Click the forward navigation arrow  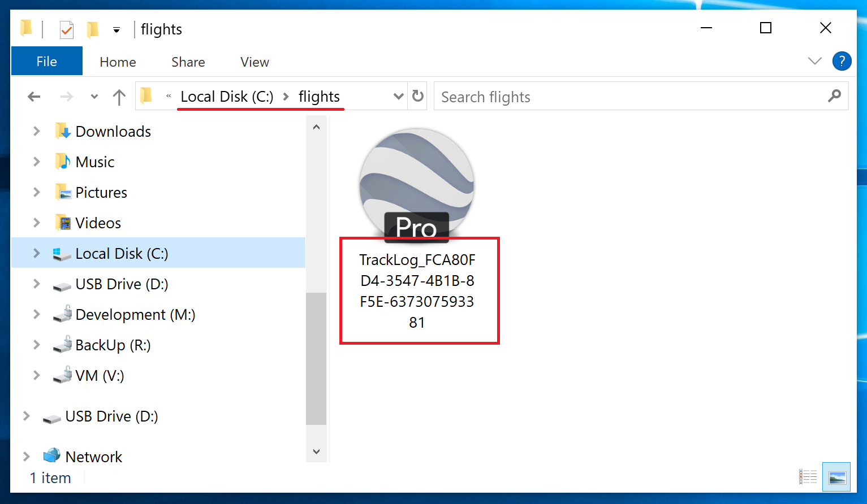(67, 97)
